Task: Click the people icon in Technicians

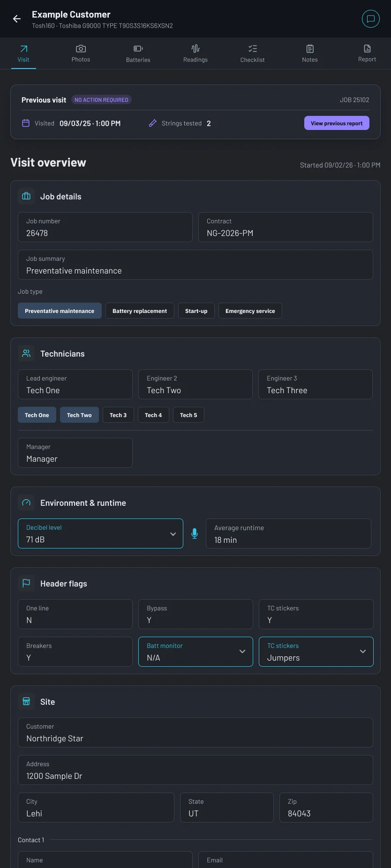Action: [x=26, y=353]
